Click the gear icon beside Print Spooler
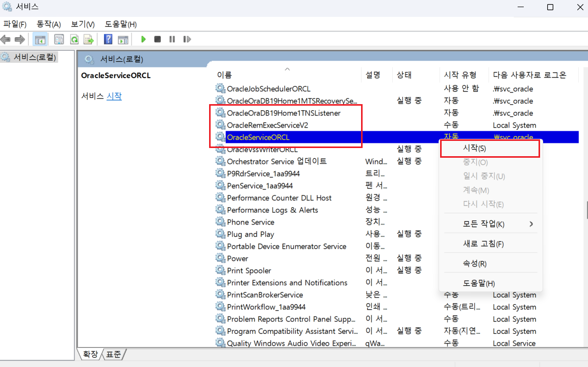 [x=220, y=270]
